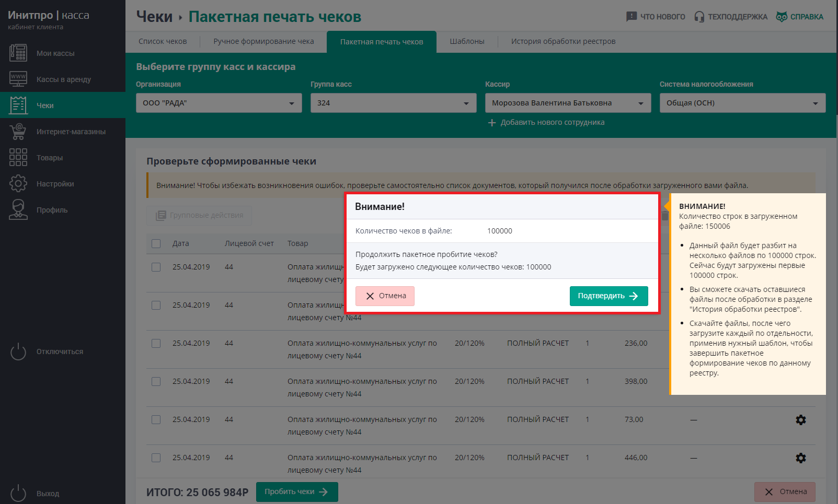Click Товар column header
The image size is (838, 504).
point(297,243)
